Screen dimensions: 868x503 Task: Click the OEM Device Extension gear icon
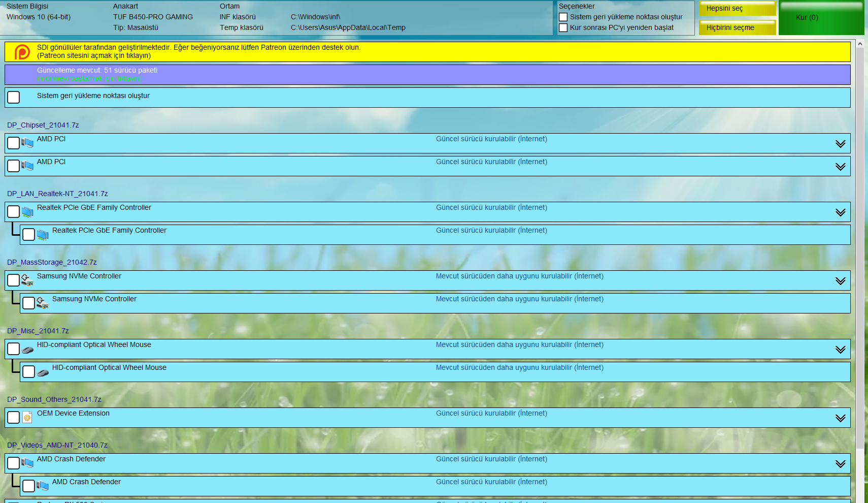pyautogui.click(x=27, y=418)
